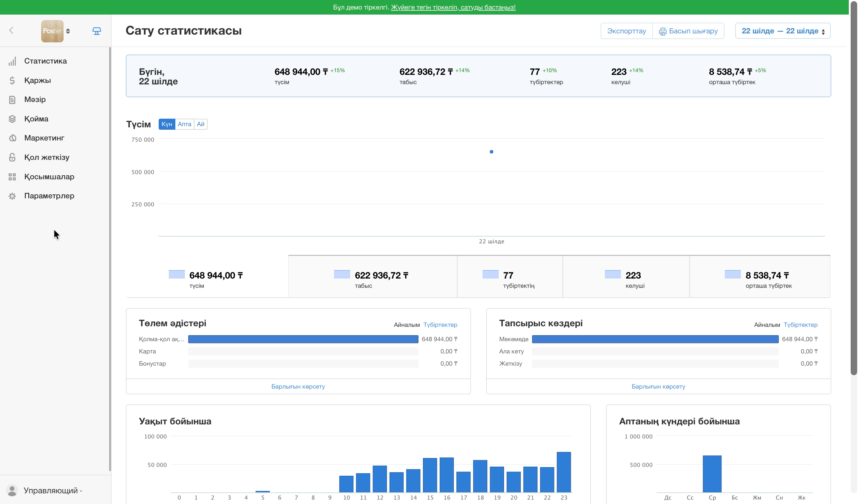Click the revenue chart data point
This screenshot has height=504, width=859.
(x=491, y=152)
